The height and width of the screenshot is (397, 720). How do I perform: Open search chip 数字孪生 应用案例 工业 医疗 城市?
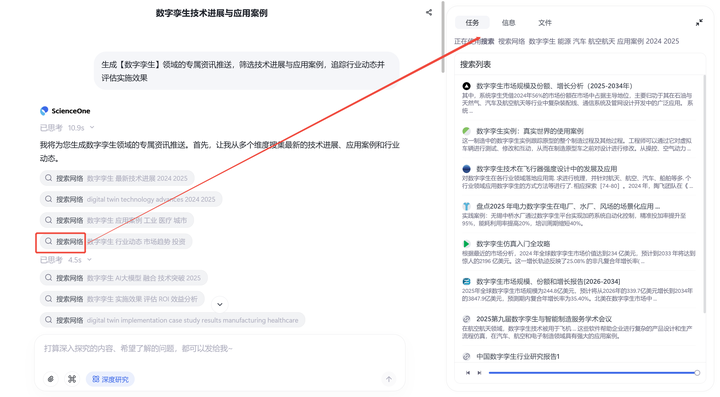pyautogui.click(x=117, y=220)
